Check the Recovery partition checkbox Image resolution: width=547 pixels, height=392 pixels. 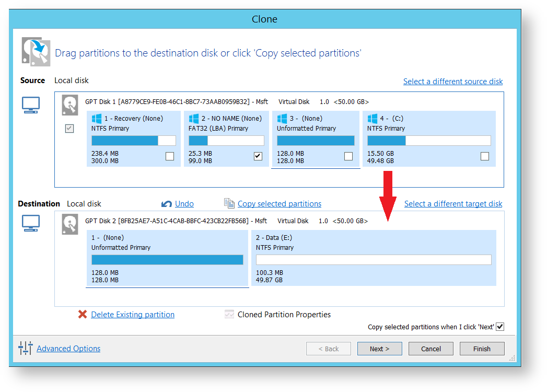pos(170,156)
